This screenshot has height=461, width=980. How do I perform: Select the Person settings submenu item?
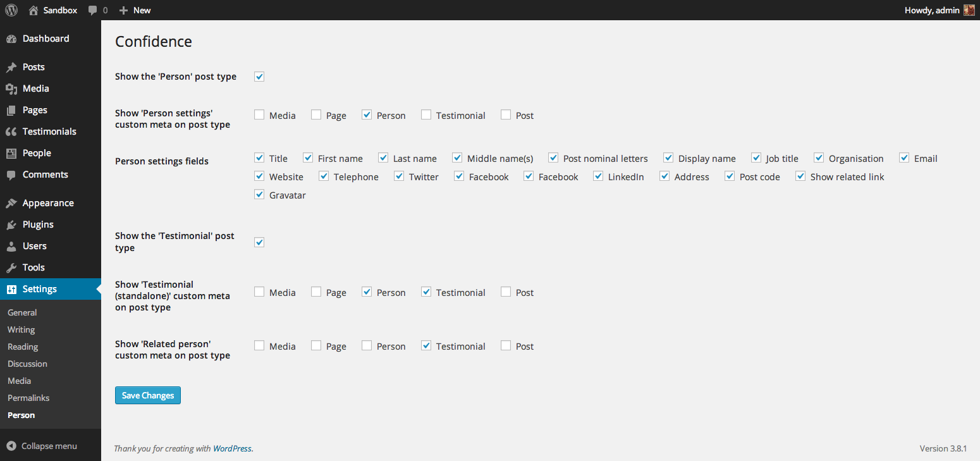(21, 415)
